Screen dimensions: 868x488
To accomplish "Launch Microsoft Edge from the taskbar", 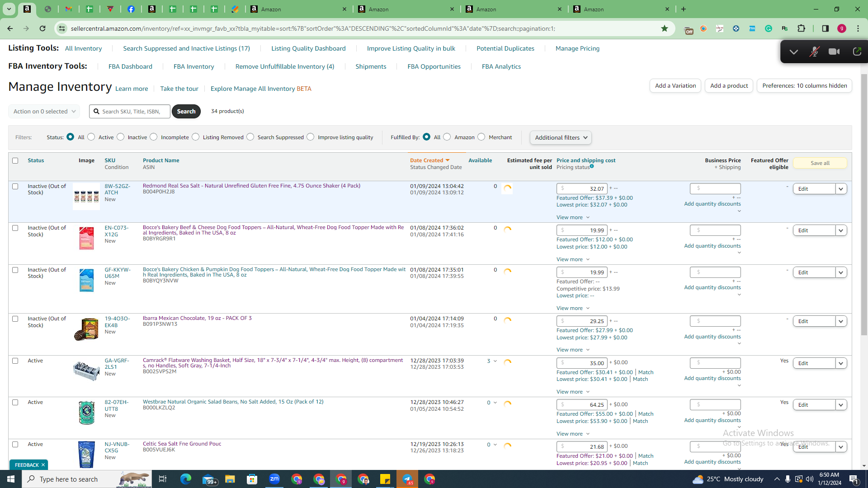I will 186,479.
